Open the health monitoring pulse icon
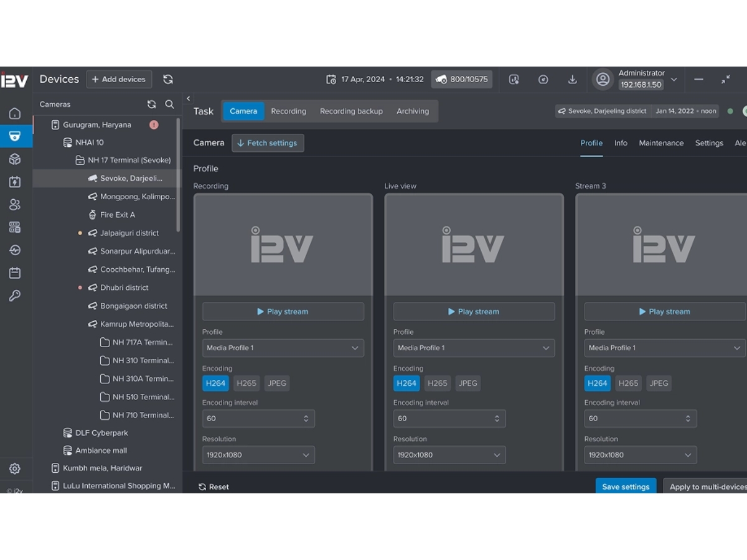Screen dimensions: 747x560 [15, 250]
